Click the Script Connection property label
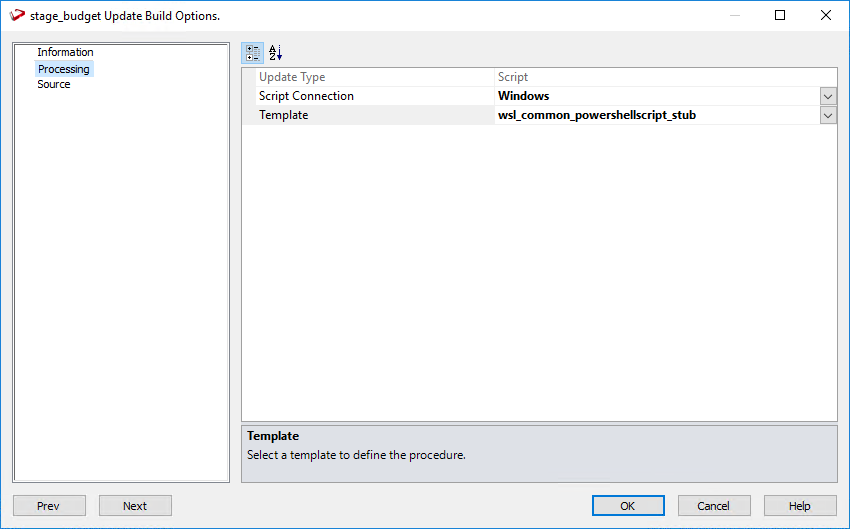The width and height of the screenshot is (852, 529). [306, 96]
